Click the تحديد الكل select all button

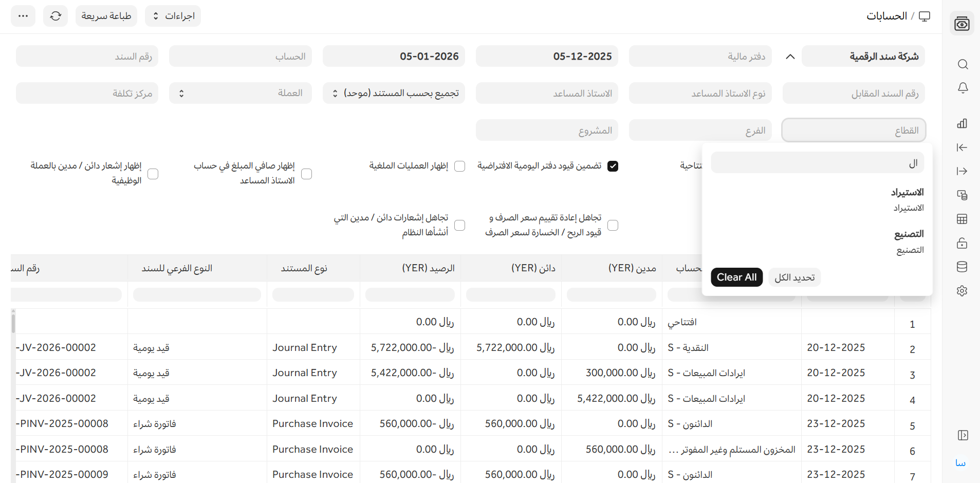point(794,277)
